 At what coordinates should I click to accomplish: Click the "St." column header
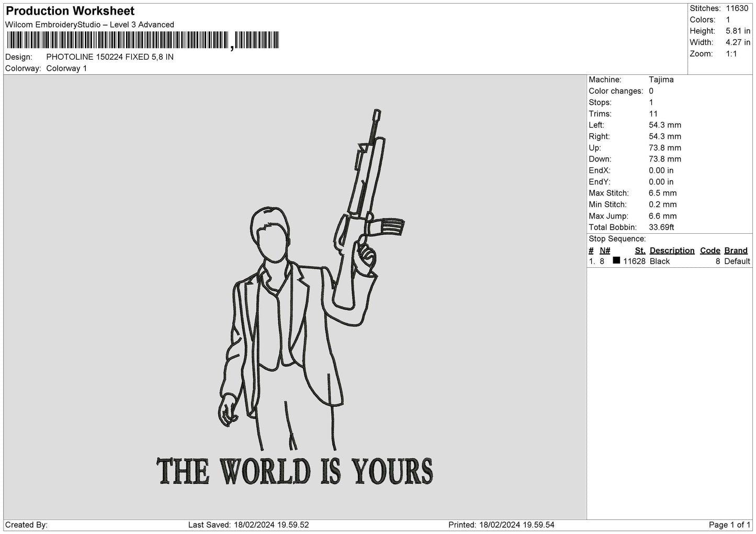click(640, 251)
